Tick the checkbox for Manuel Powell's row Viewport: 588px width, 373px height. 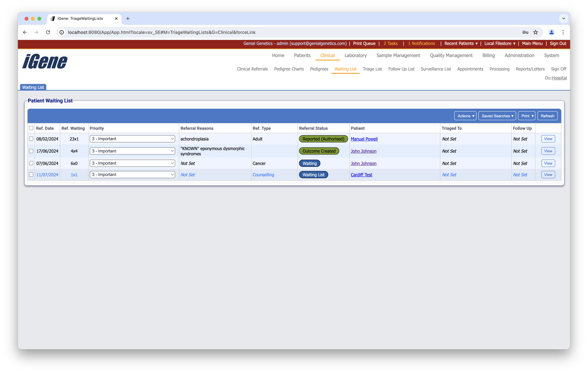[31, 139]
